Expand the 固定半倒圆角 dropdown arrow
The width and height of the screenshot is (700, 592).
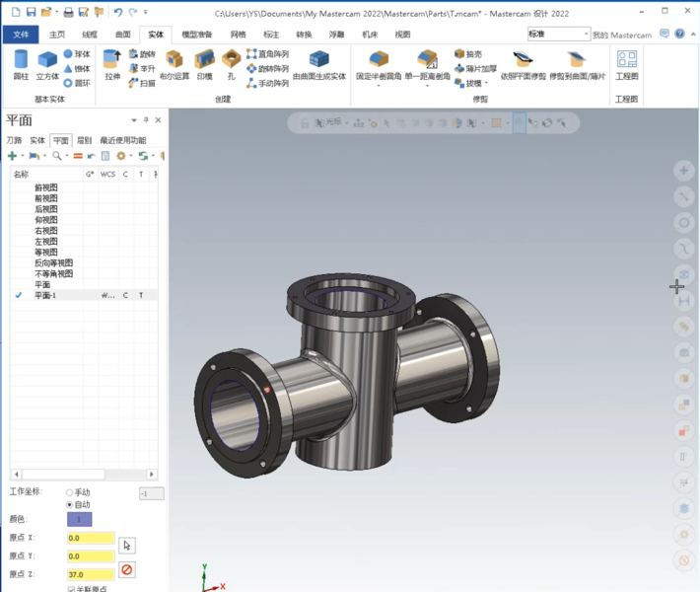point(379,85)
